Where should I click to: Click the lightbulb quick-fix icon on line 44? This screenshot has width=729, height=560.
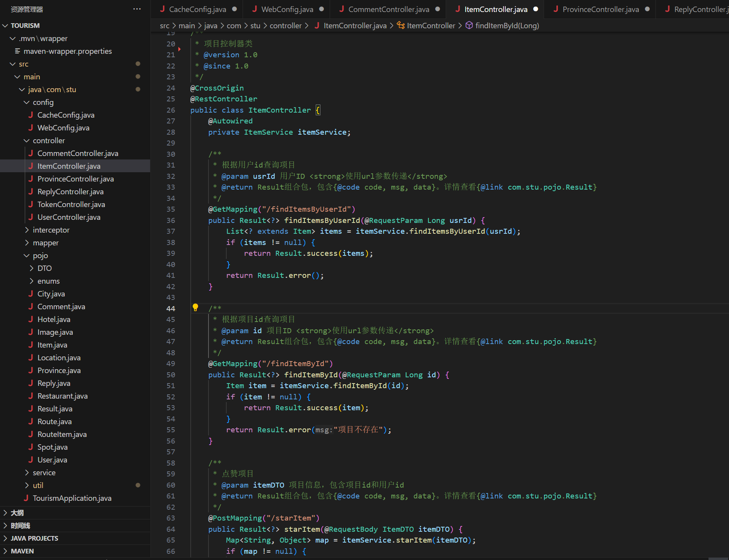195,308
